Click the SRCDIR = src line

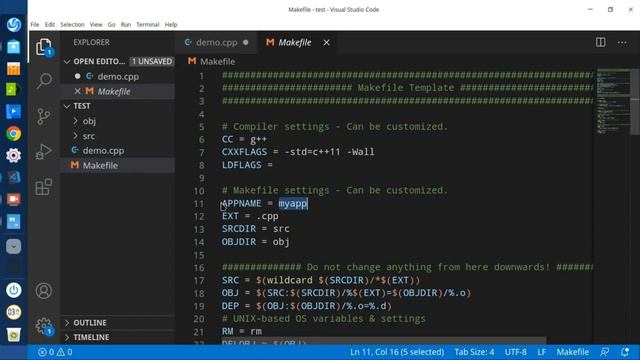pyautogui.click(x=256, y=229)
